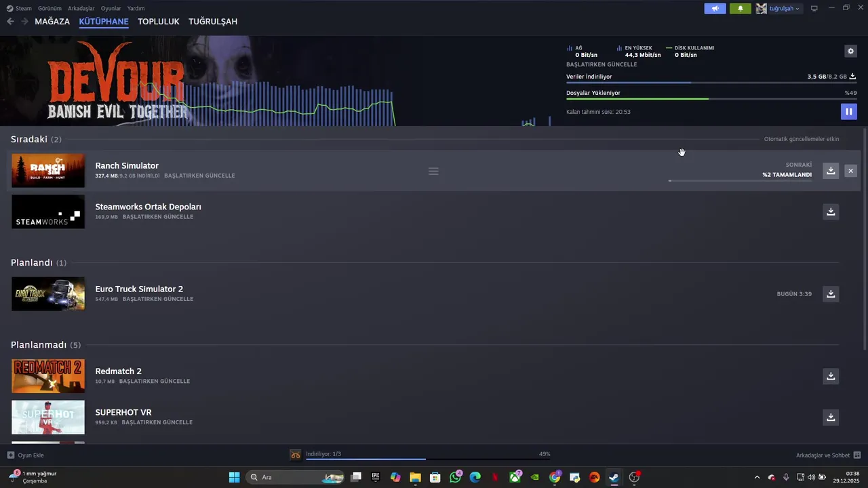Open the Görünüm menu

50,8
